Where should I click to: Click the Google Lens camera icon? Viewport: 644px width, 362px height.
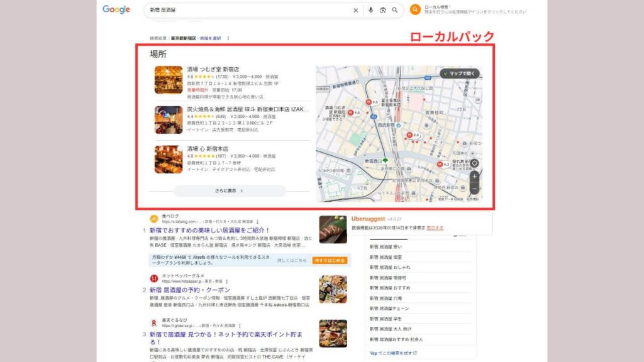(x=382, y=10)
